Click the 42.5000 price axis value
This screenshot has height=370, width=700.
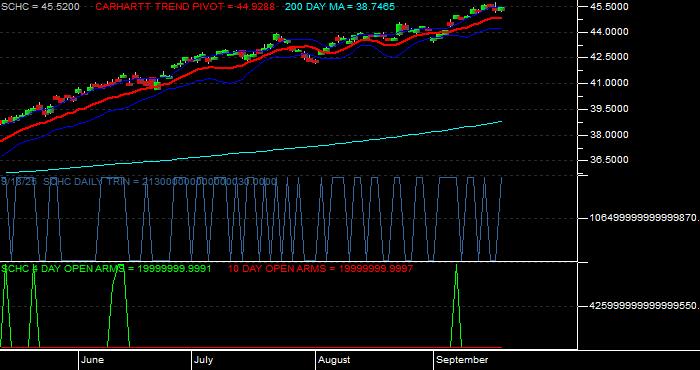609,57
